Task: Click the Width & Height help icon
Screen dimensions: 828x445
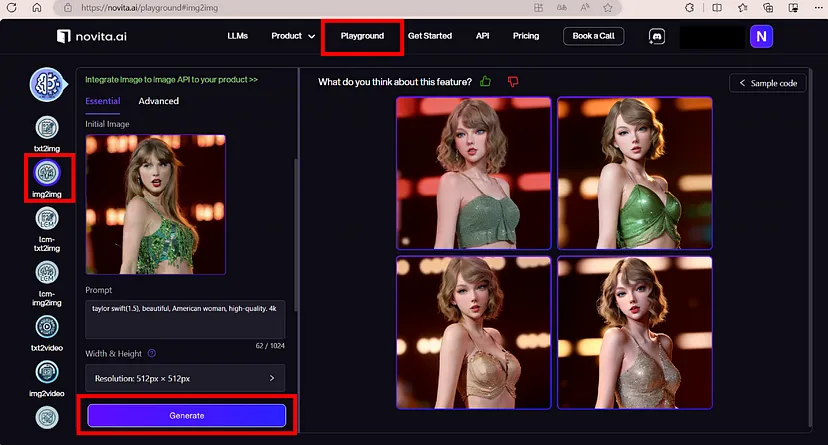Action: pyautogui.click(x=152, y=353)
